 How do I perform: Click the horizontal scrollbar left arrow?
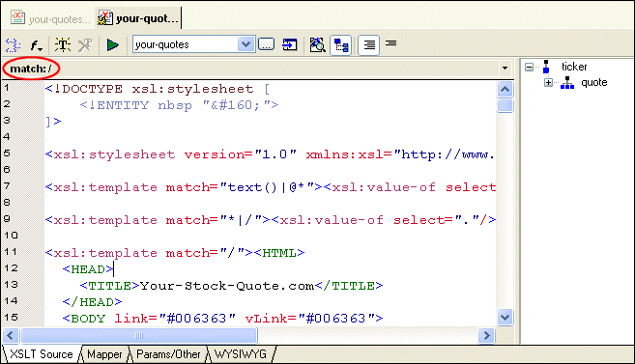[x=11, y=335]
